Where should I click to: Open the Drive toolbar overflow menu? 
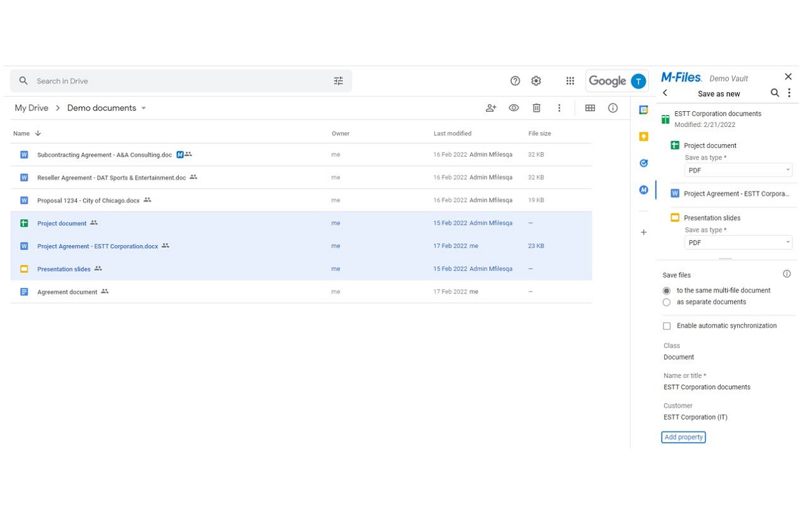tap(559, 108)
